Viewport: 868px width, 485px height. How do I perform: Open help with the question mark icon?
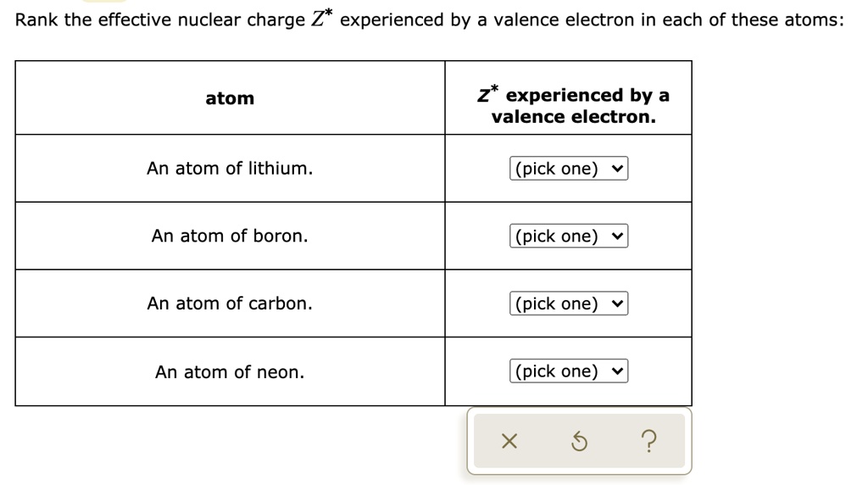click(x=649, y=440)
